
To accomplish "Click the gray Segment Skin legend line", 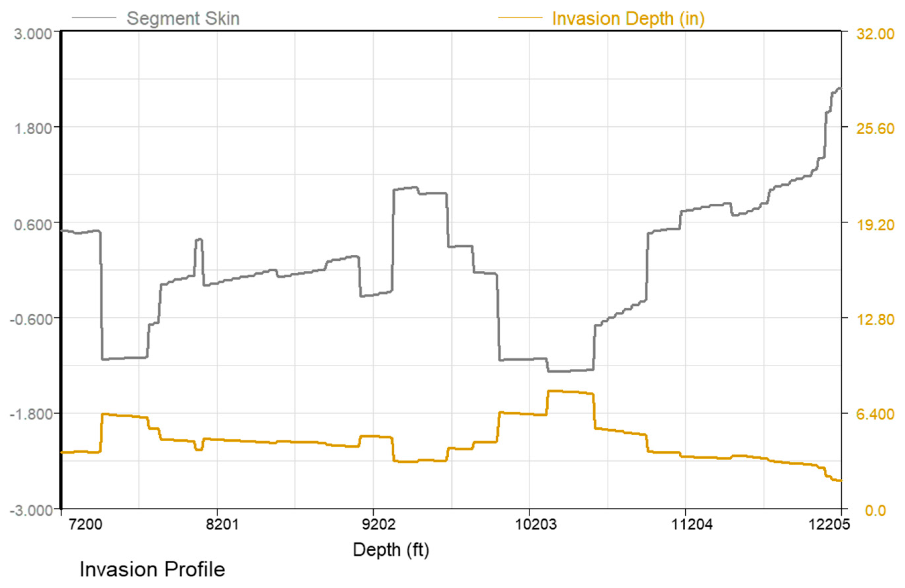I will coord(93,18).
